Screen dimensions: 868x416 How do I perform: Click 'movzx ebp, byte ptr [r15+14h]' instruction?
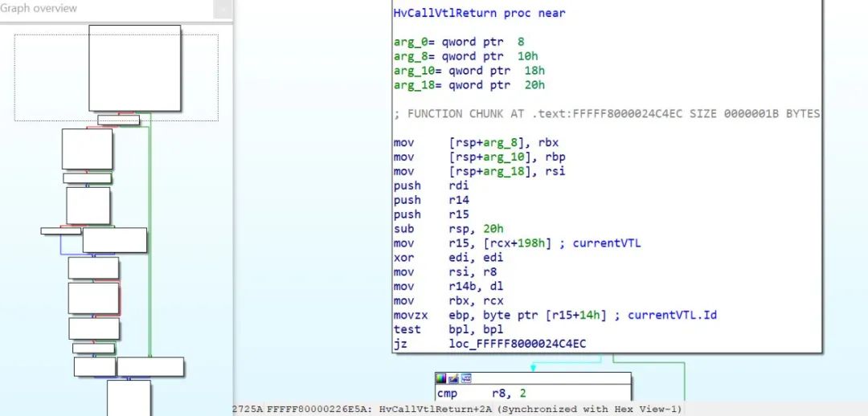500,316
